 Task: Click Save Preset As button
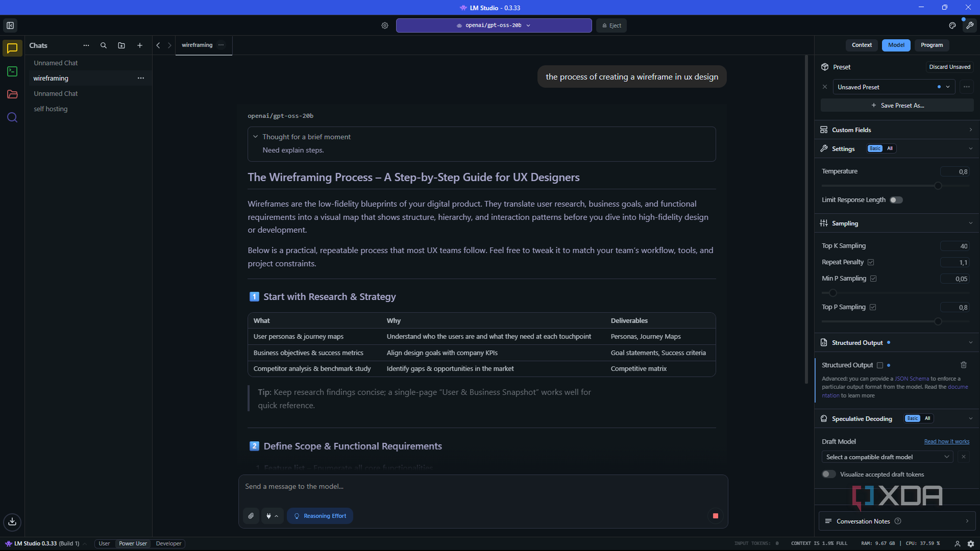pos(897,106)
